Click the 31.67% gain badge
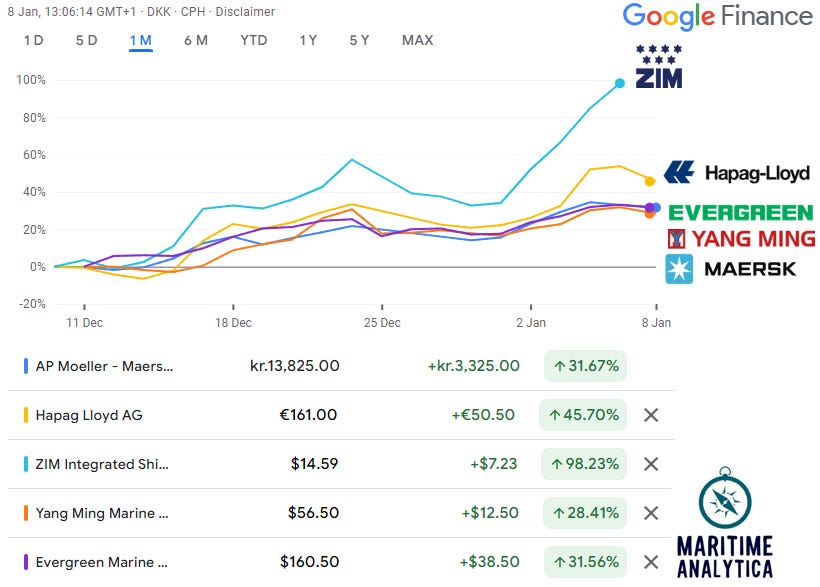The image size is (820, 587). pyautogui.click(x=585, y=366)
